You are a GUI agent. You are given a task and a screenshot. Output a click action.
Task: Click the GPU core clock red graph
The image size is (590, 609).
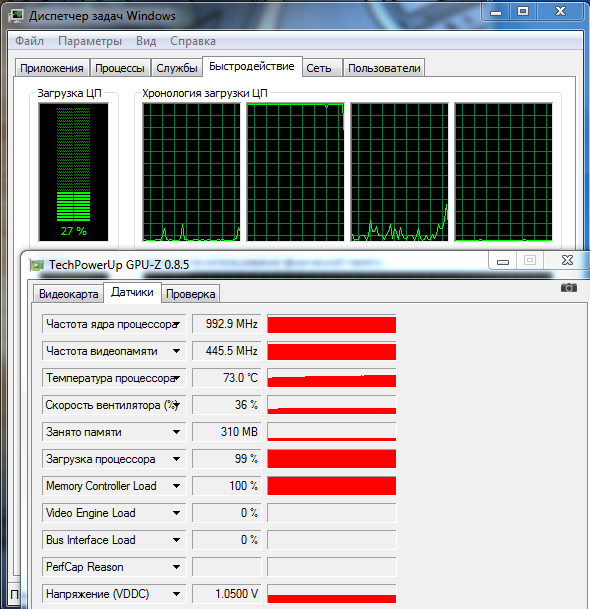(x=332, y=324)
